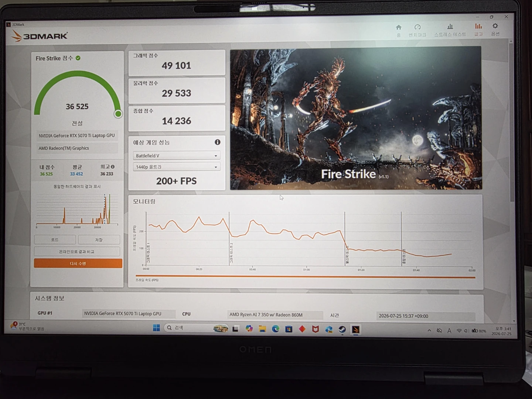Open the 스트레스 테스트 tab
The image size is (532, 399).
(x=450, y=30)
